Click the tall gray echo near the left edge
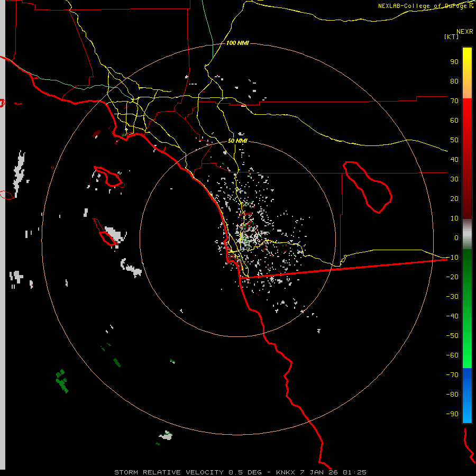 point(19,174)
